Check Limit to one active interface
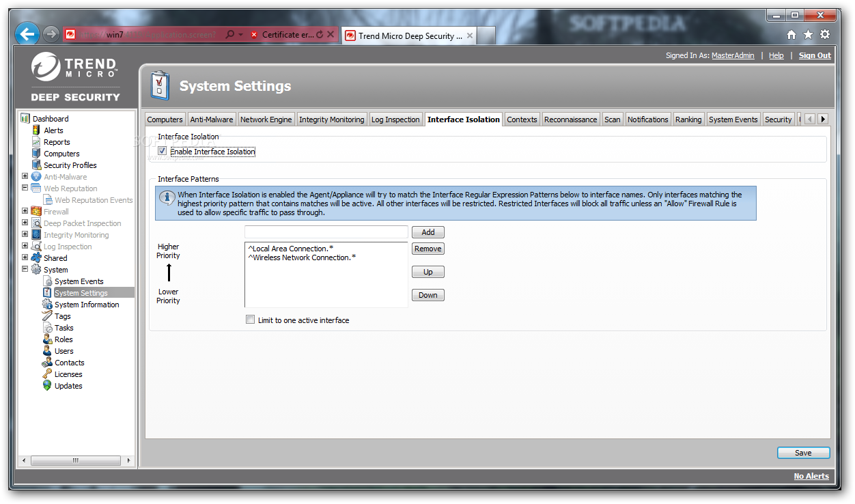 (x=250, y=320)
